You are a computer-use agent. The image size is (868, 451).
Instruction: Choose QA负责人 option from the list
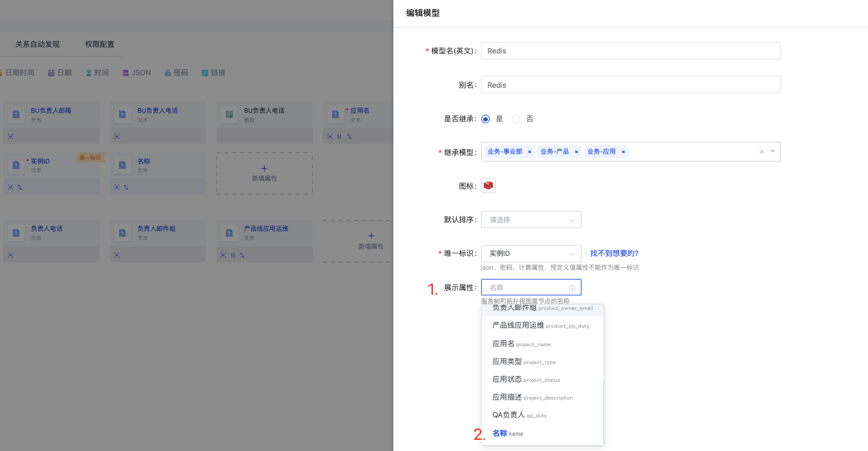tap(519, 415)
